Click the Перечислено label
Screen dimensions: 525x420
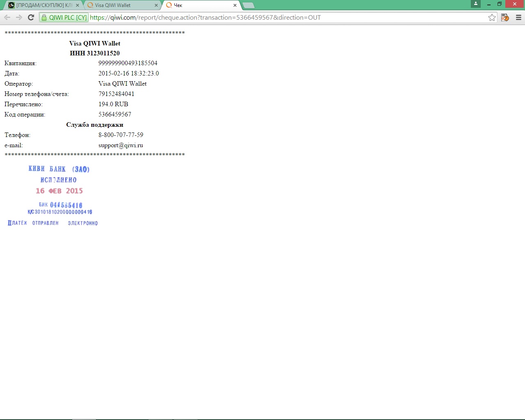[23, 104]
